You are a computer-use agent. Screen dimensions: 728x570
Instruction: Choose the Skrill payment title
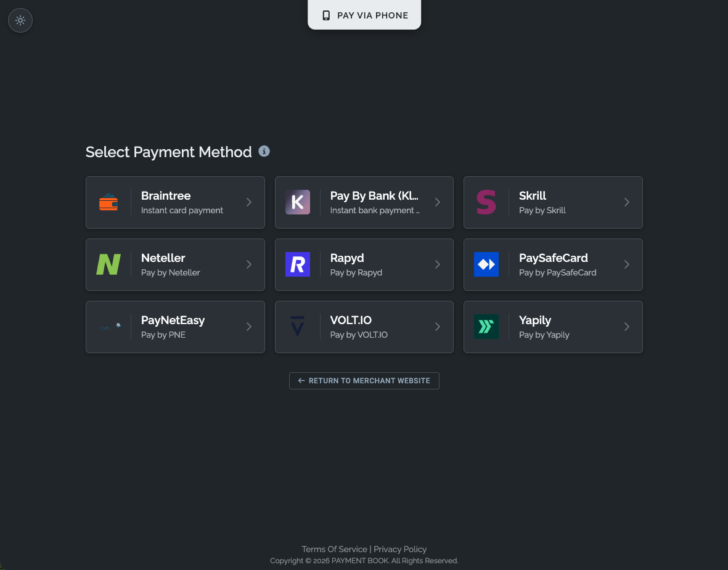pos(533,196)
